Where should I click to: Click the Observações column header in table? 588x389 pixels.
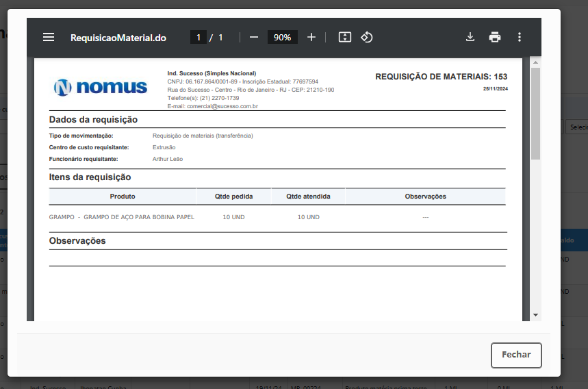click(x=425, y=197)
